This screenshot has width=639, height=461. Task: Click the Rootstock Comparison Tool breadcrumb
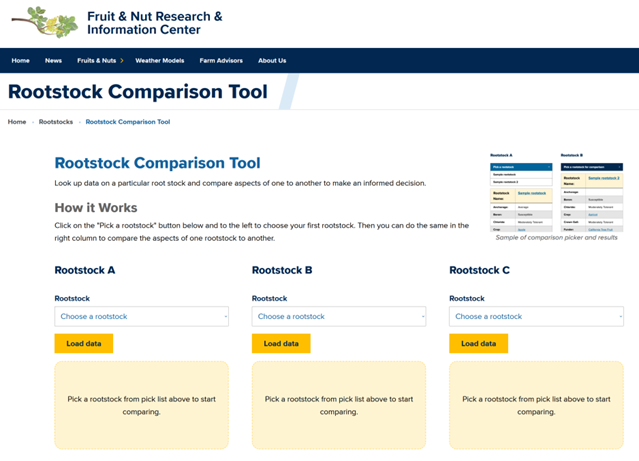tap(128, 122)
